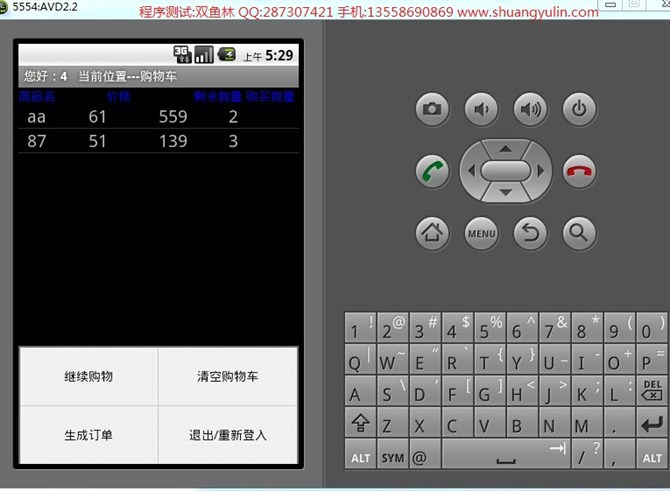Tap the 退出/重新登入 button
Screen dimensions: 670x491
click(x=228, y=435)
